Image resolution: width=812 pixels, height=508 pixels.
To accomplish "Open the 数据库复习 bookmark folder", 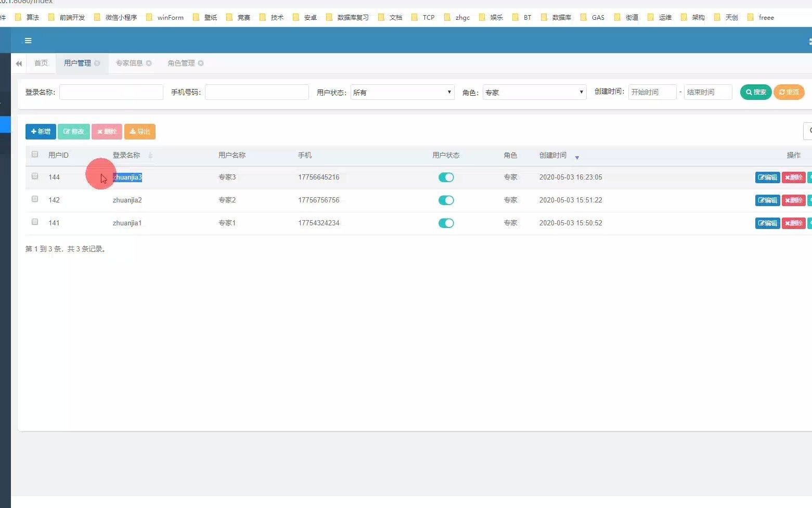I will click(347, 17).
